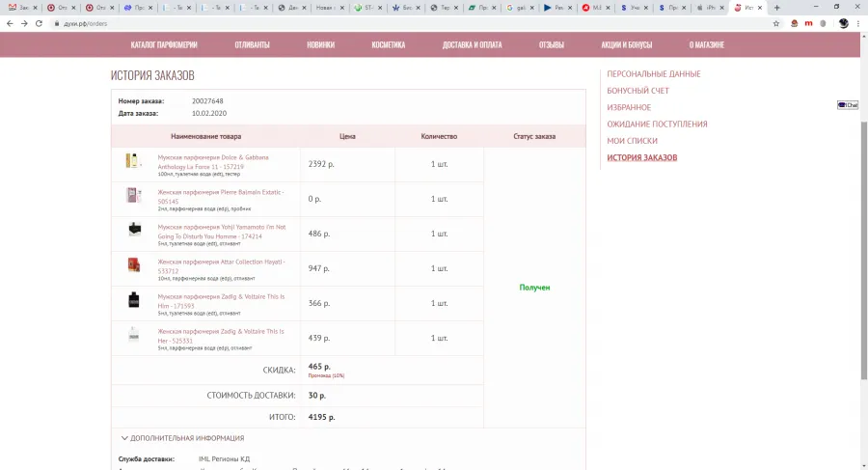
Task: Click the price 2392 р.
Action: [x=321, y=164]
